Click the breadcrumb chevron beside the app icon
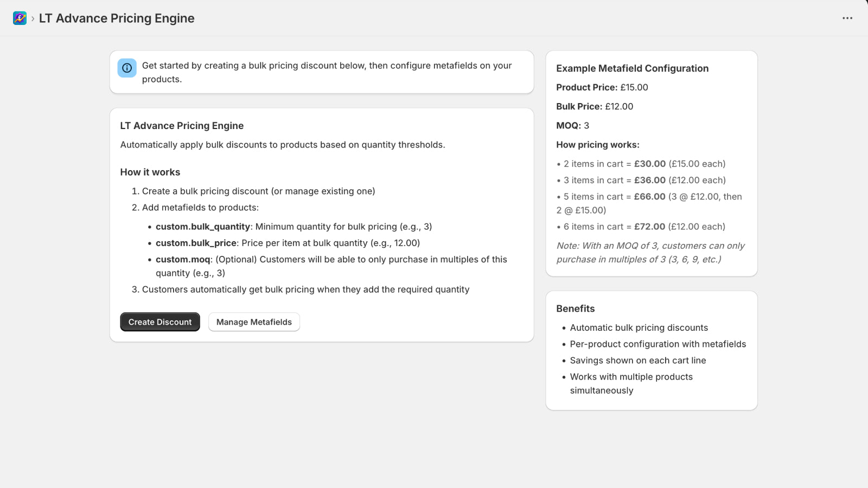Image resolution: width=868 pixels, height=488 pixels. tap(33, 18)
